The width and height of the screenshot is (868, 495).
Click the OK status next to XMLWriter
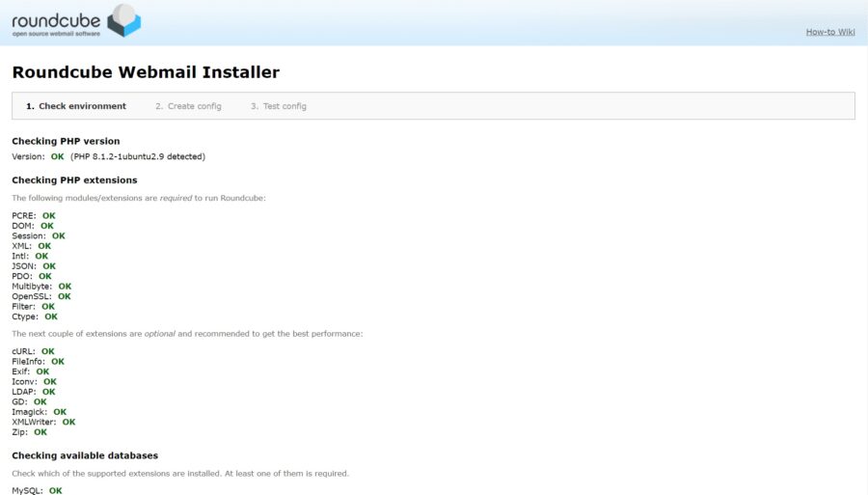click(x=68, y=422)
